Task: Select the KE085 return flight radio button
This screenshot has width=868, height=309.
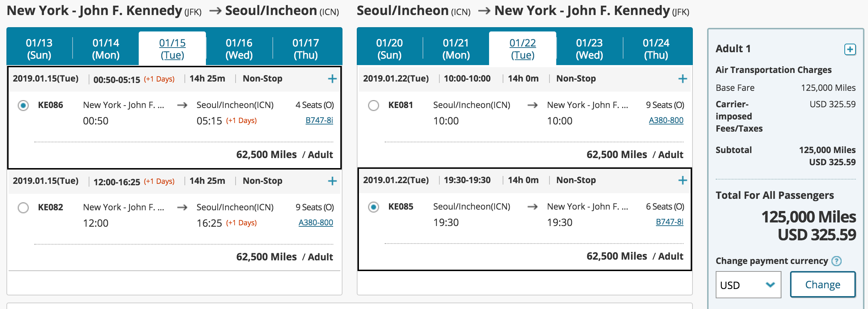Action: coord(374,207)
